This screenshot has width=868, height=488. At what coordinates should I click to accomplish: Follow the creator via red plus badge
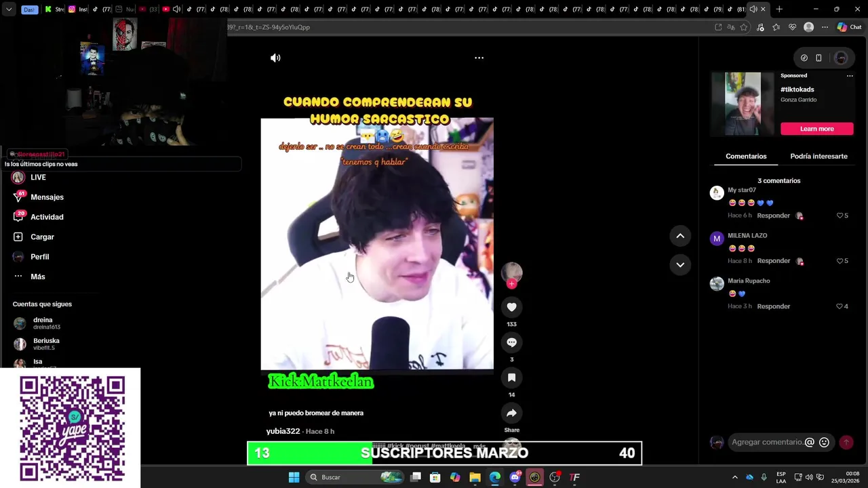pos(511,284)
